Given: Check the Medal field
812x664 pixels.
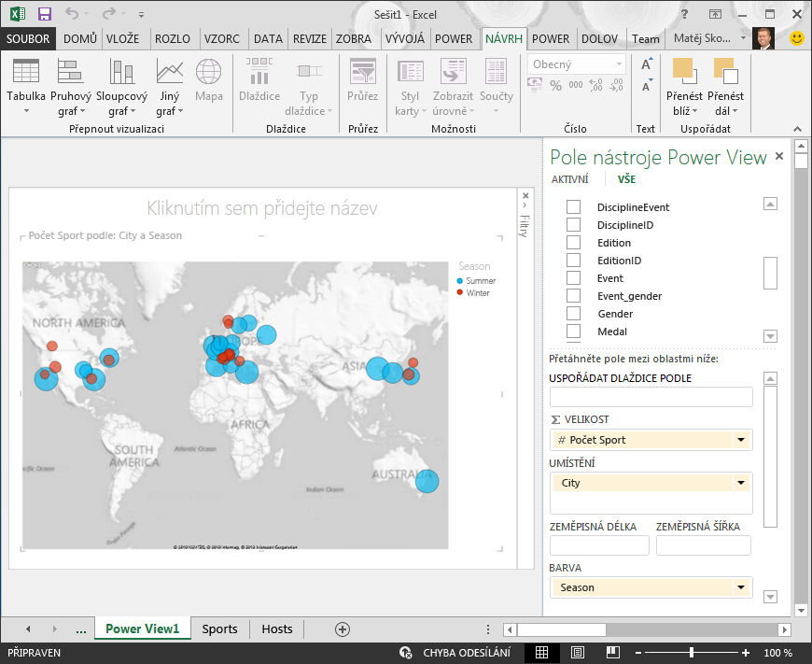Looking at the screenshot, I should 573,331.
